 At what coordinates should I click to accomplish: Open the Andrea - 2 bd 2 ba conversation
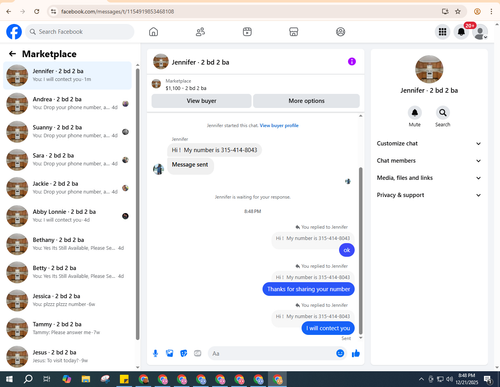point(67,103)
